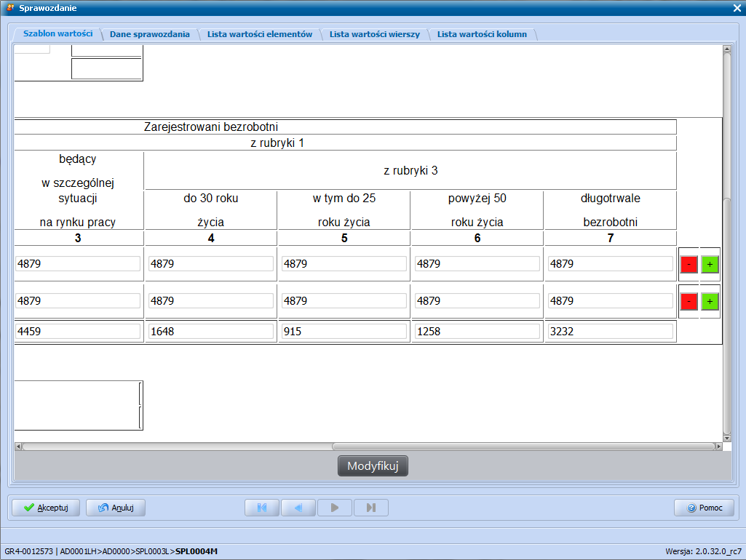Image resolution: width=746 pixels, height=560 pixels.
Task: Click second row field in column 5
Action: pyautogui.click(x=344, y=301)
